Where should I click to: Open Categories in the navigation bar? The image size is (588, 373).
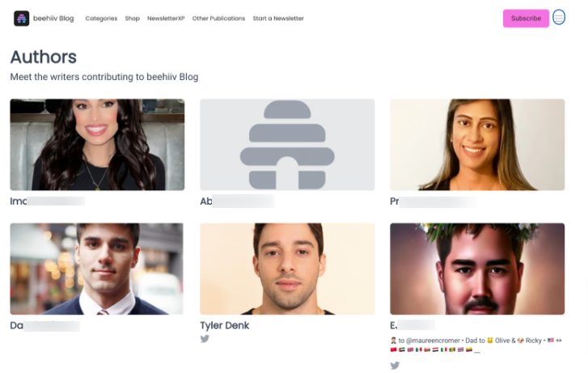point(101,19)
